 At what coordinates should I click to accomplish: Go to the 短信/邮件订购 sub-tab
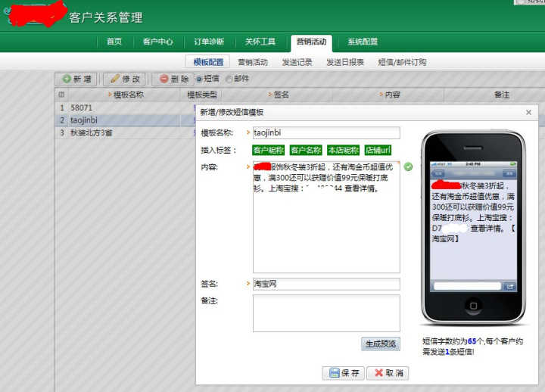coord(402,62)
